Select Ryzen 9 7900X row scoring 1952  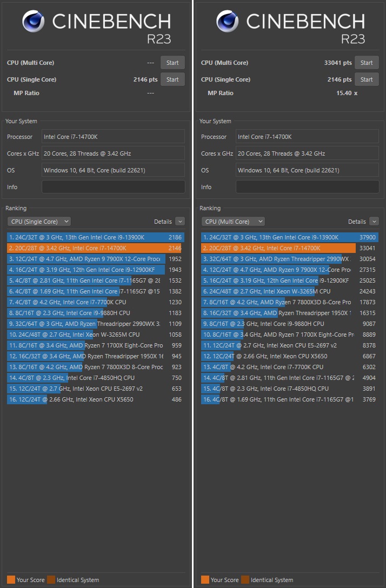[x=95, y=259]
